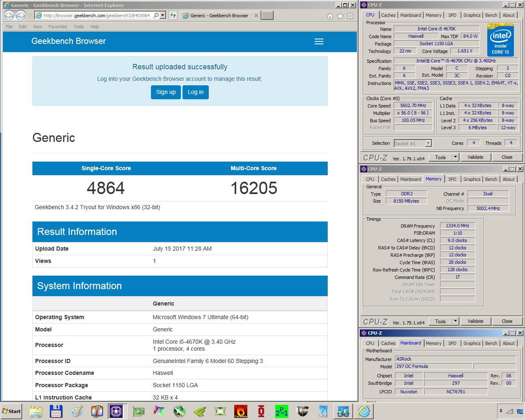The width and height of the screenshot is (525, 420).
Task: Click the Internet Explorer taskbar icon
Action: [x=364, y=411]
